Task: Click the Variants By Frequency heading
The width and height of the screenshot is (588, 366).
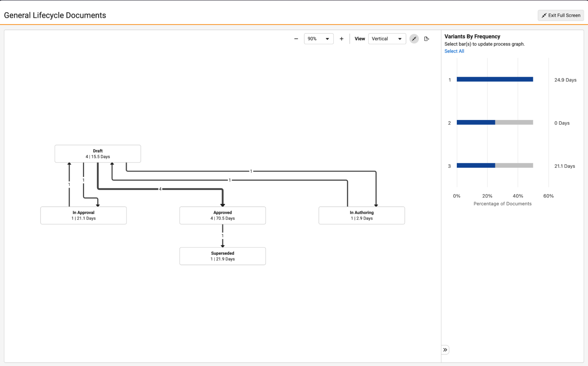Action: pos(472,36)
